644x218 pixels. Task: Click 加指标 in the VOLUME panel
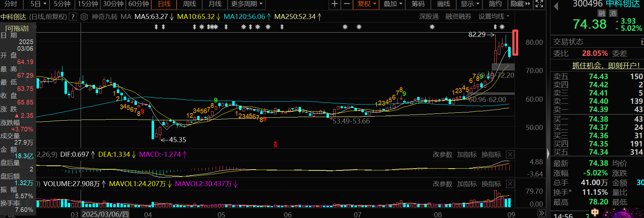click(467, 184)
